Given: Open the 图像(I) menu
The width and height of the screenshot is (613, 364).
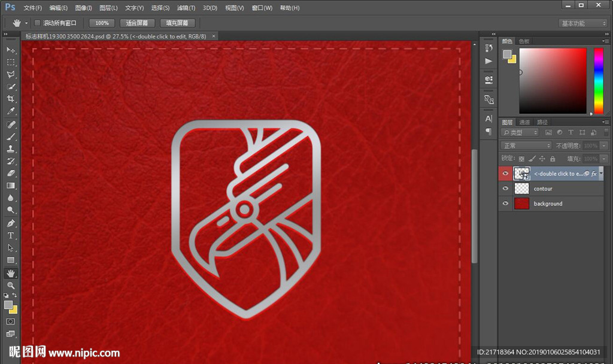Looking at the screenshot, I should pyautogui.click(x=83, y=8).
